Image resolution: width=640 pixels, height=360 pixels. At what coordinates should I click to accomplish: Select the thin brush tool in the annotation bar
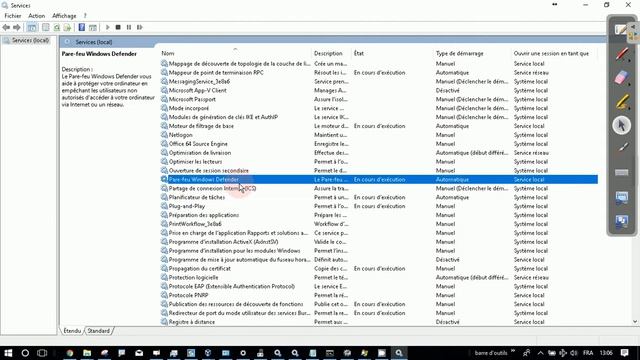tap(622, 148)
